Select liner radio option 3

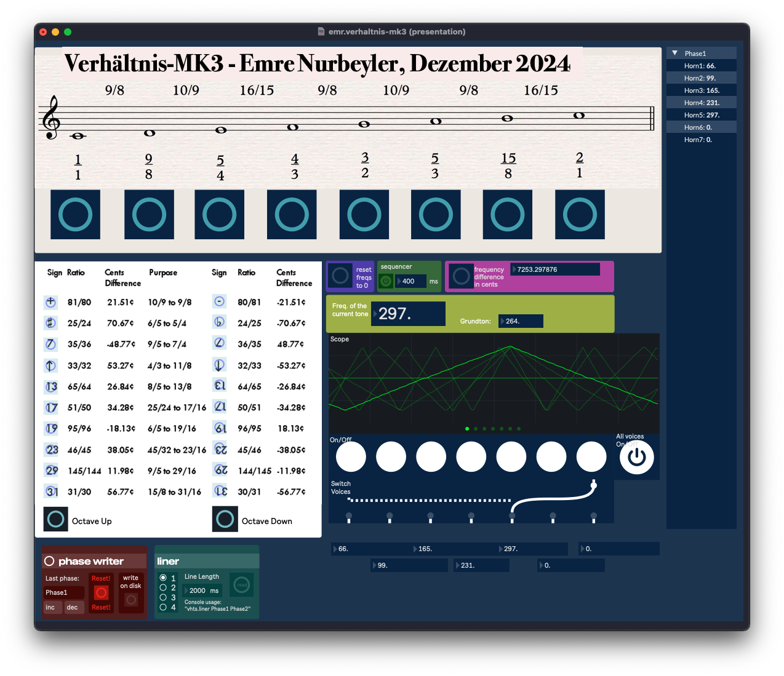pyautogui.click(x=163, y=597)
